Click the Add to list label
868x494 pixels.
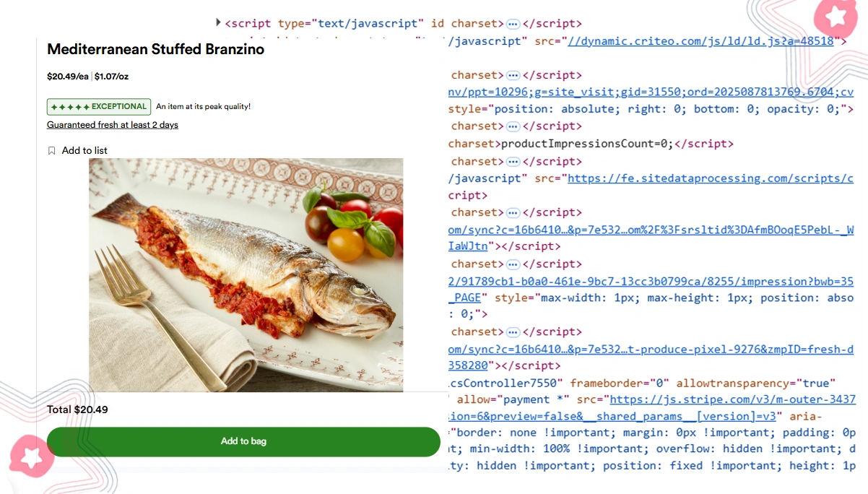pyautogui.click(x=84, y=151)
